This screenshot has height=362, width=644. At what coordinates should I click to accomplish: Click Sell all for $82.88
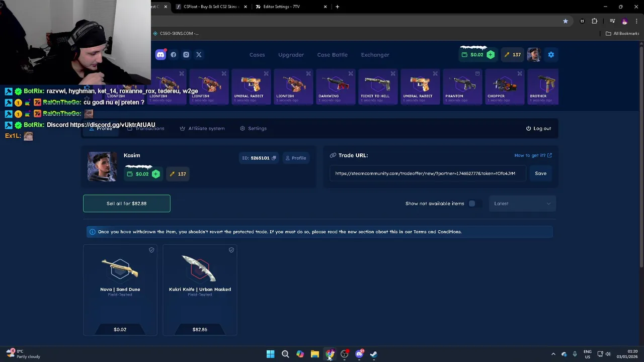pos(127,204)
